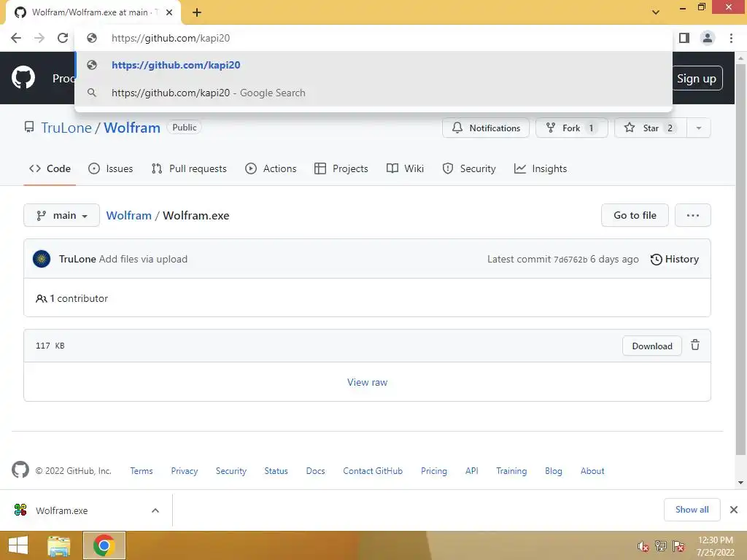Click the browser forward arrow

click(x=39, y=38)
